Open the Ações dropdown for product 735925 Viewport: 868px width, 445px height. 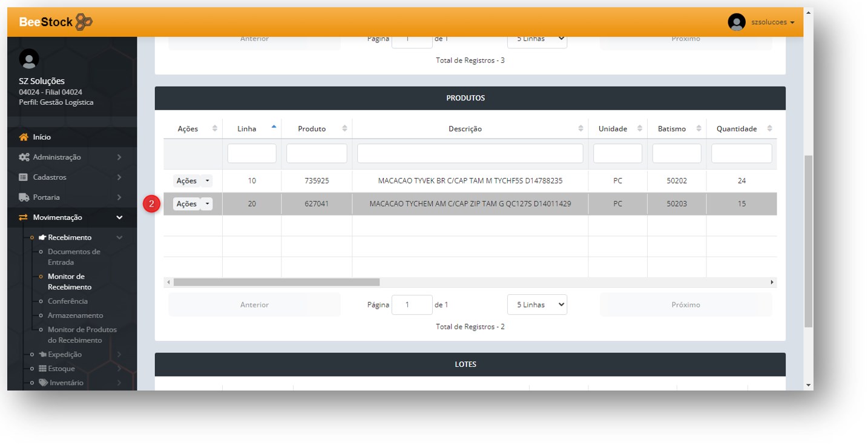(207, 181)
